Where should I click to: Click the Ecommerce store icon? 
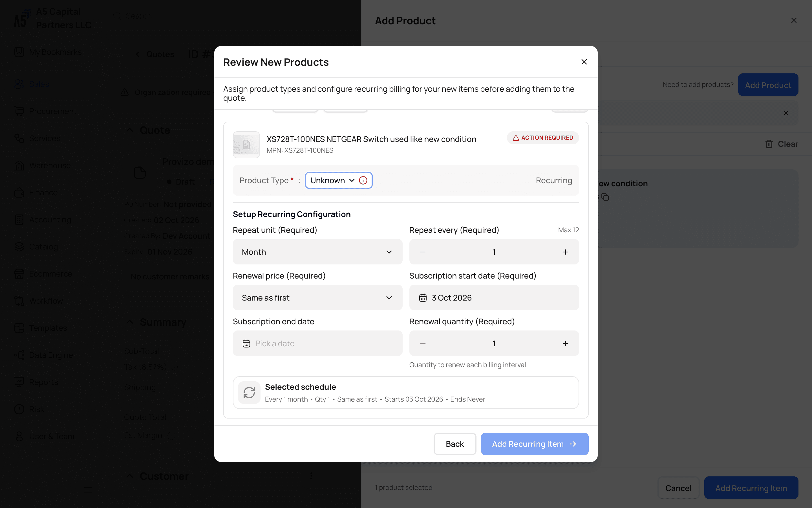(19, 274)
